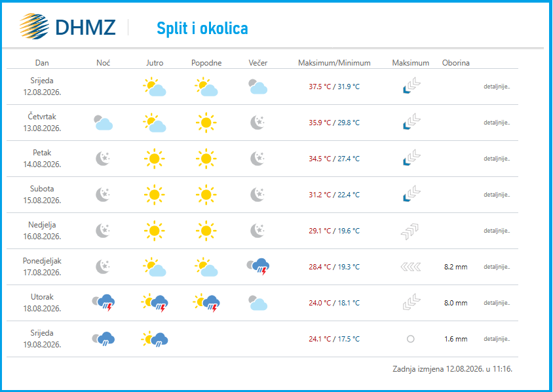Viewport: 553px width, 392px height.
Task: Click Monday 17.08 evening thunderstorm icon
Action: click(258, 267)
